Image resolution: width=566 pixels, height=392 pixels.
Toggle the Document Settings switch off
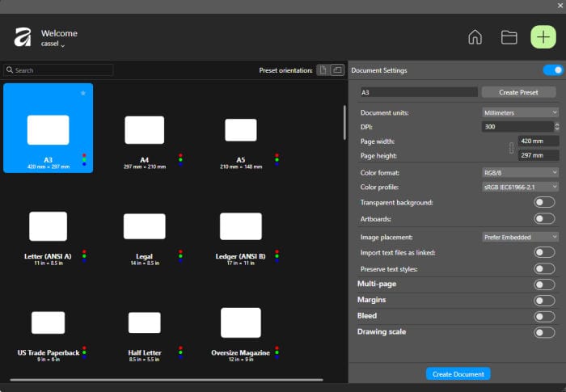pos(553,70)
